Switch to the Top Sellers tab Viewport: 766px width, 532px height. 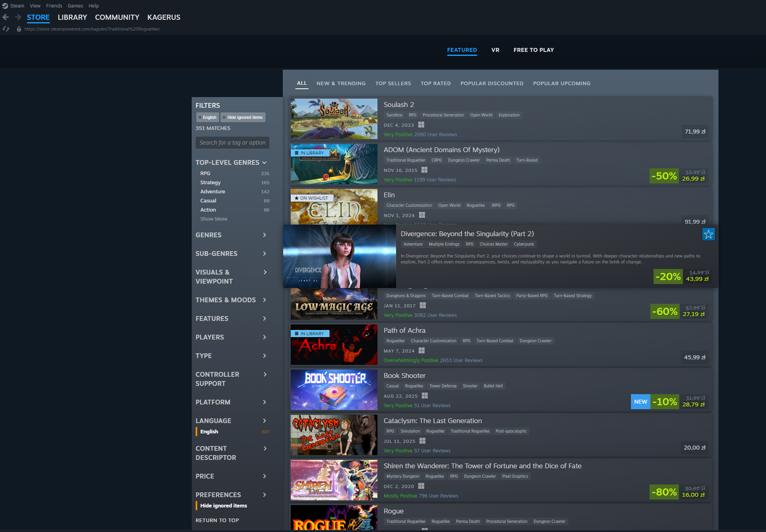393,83
